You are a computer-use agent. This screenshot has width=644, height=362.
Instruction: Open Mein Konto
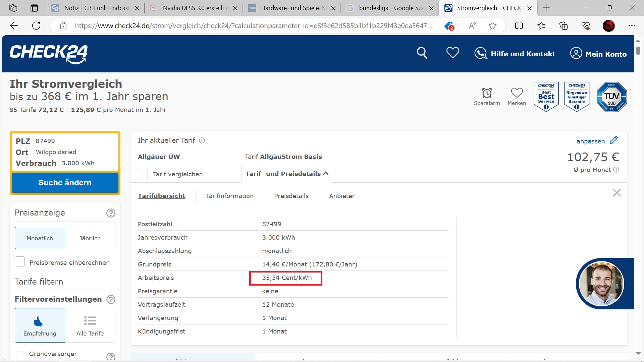pyautogui.click(x=598, y=54)
